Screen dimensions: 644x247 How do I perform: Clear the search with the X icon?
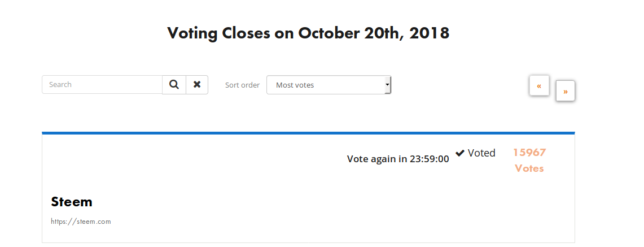[197, 85]
